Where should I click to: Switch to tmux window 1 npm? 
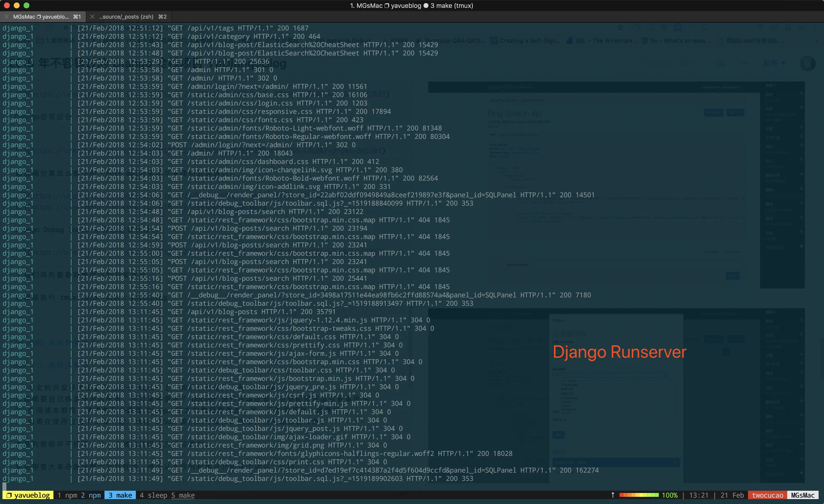[x=67, y=495]
